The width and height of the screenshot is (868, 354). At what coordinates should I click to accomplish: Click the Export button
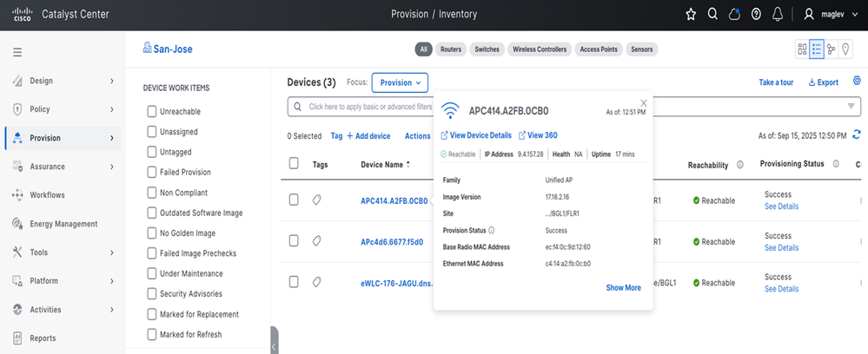coord(824,82)
